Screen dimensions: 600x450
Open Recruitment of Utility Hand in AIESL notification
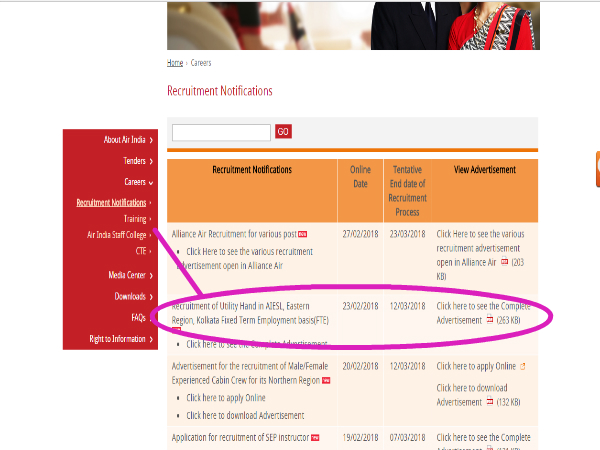[x=250, y=313]
